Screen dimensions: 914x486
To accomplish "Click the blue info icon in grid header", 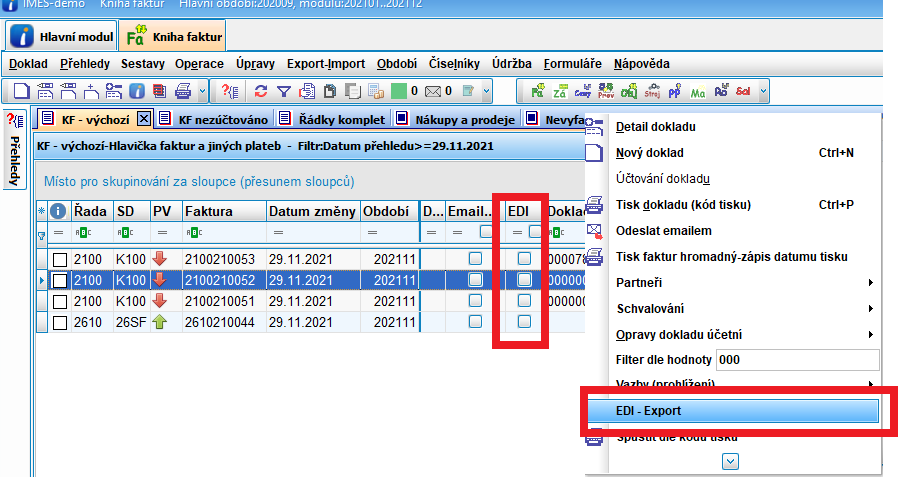I will 58,211.
